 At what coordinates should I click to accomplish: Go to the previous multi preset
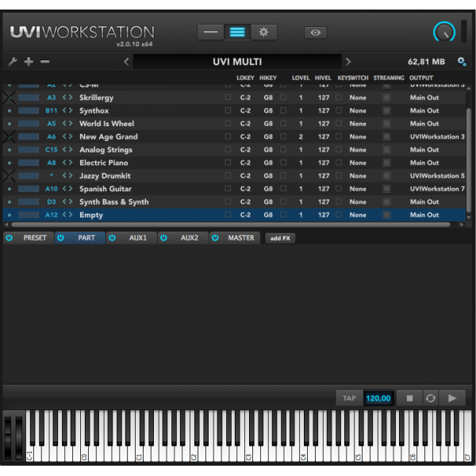(x=127, y=62)
